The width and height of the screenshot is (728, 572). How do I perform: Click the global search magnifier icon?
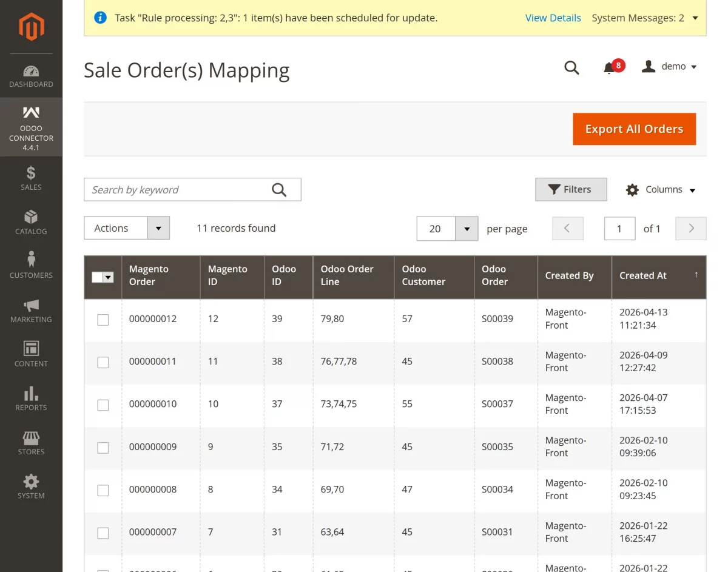click(571, 67)
